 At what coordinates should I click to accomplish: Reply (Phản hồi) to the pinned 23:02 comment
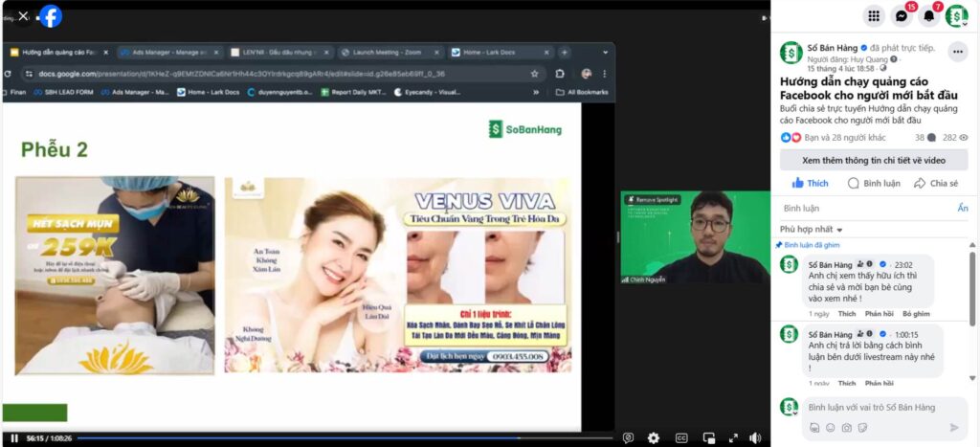pyautogui.click(x=880, y=313)
